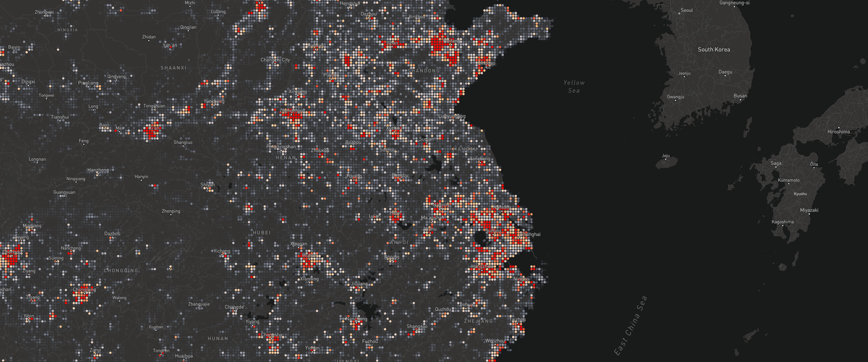Viewport: 868px width, 362px height.
Task: Click the Dezhou city label
Action: tap(368, 14)
